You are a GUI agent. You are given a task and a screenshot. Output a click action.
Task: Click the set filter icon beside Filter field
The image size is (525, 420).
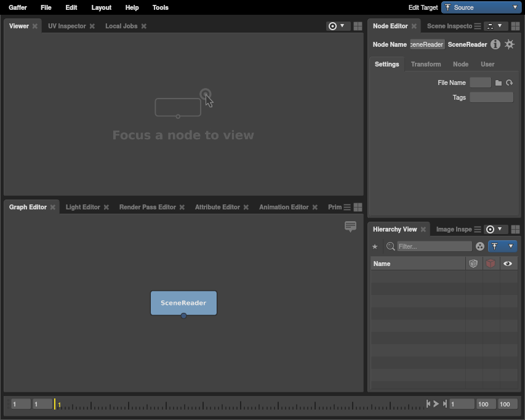tap(480, 246)
